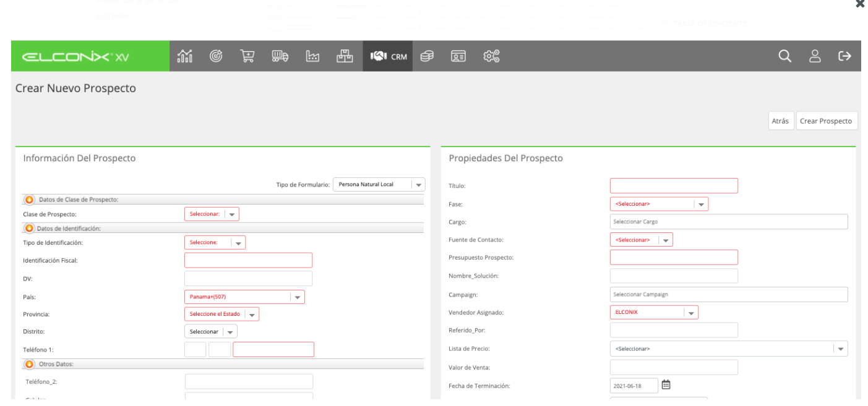
Task: Open the Fecha de Terminación calendar picker
Action: 666,385
